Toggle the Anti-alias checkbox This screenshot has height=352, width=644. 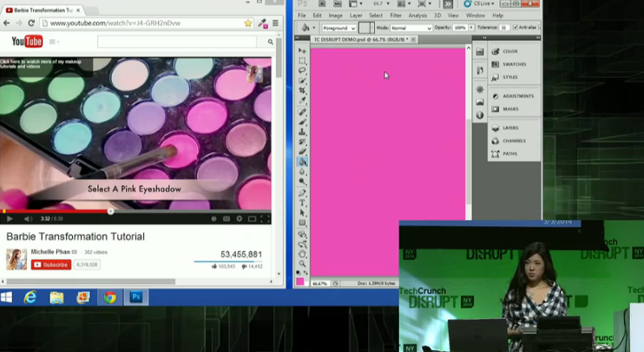click(x=516, y=28)
